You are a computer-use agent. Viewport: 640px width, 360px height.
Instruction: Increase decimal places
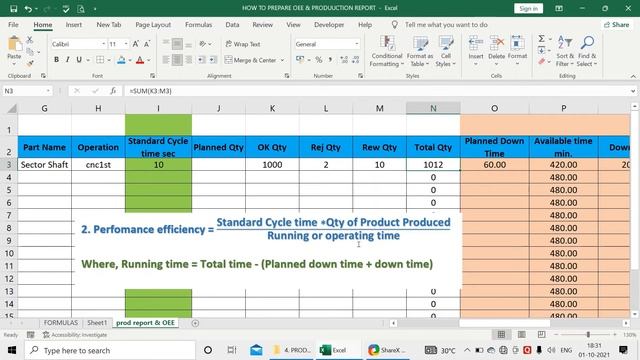pyautogui.click(x=344, y=60)
